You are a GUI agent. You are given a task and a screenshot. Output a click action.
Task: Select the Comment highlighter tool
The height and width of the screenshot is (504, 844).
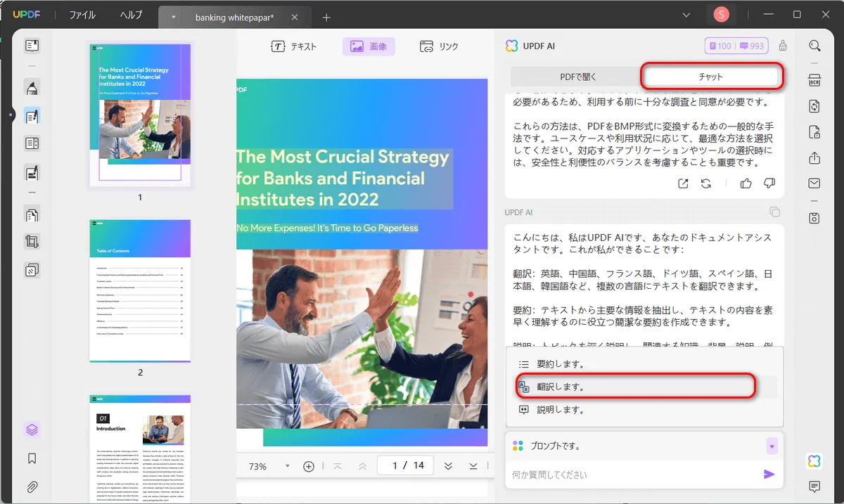click(x=32, y=88)
